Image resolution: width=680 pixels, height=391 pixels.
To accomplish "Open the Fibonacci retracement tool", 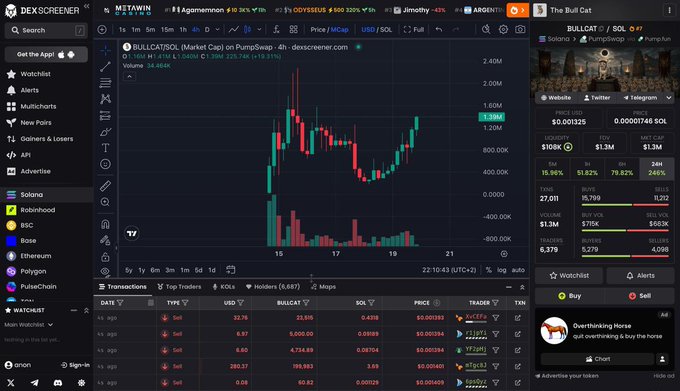I will [105, 83].
